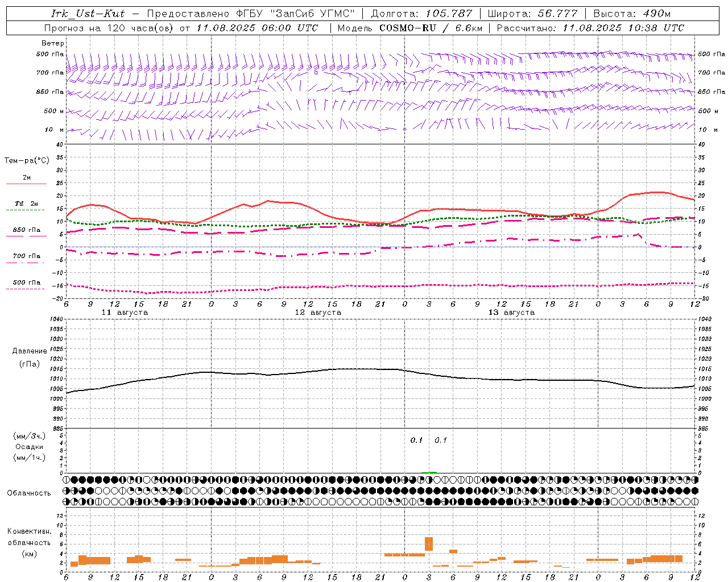Screen dimensions: 728x582
Task: Click the 13 августа date label
Action: pos(511,313)
